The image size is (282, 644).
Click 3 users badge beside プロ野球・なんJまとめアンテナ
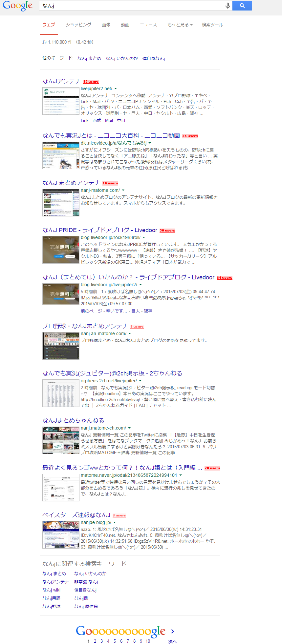137,327
